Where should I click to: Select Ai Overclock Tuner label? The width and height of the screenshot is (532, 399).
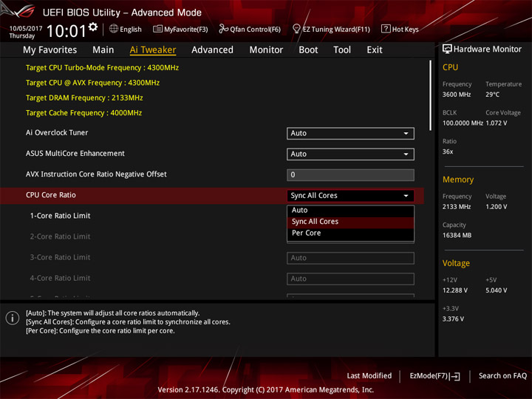tap(57, 133)
